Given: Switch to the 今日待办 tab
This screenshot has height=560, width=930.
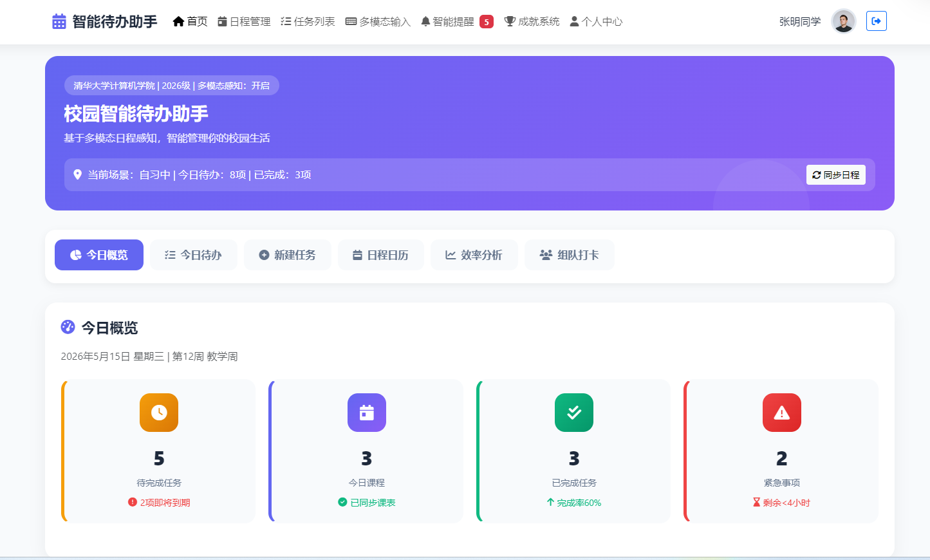Looking at the screenshot, I should pyautogui.click(x=194, y=255).
